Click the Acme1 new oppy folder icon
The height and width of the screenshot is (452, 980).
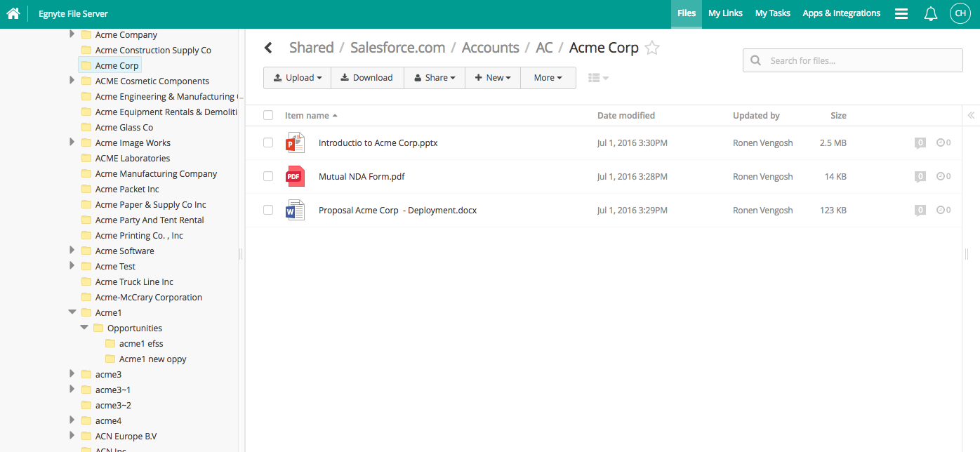click(110, 359)
